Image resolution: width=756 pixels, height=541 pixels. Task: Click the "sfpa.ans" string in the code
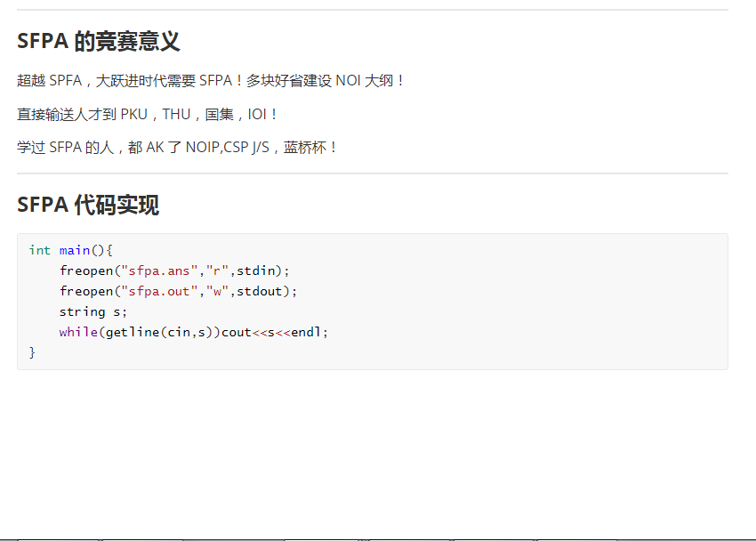pos(159,271)
